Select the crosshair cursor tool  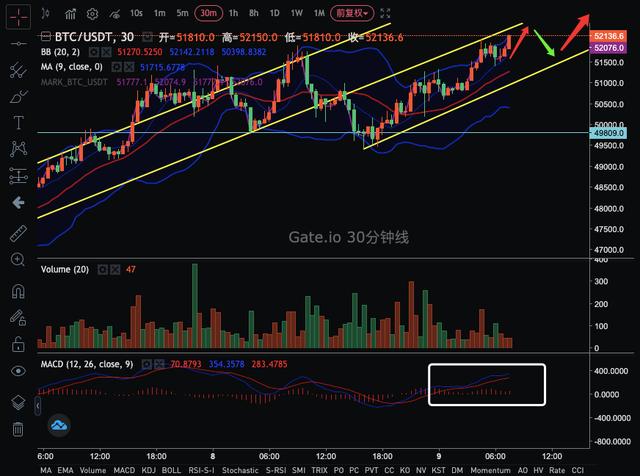point(17,14)
